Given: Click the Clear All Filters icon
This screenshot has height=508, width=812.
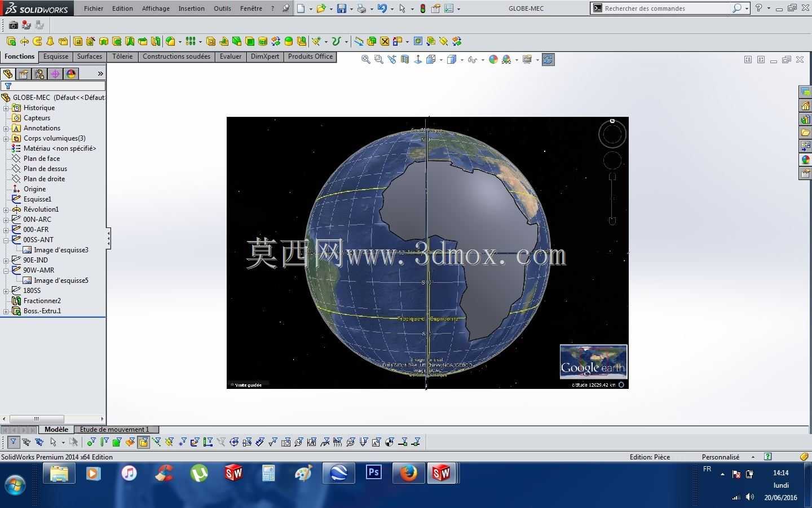Looking at the screenshot, I should (x=26, y=442).
